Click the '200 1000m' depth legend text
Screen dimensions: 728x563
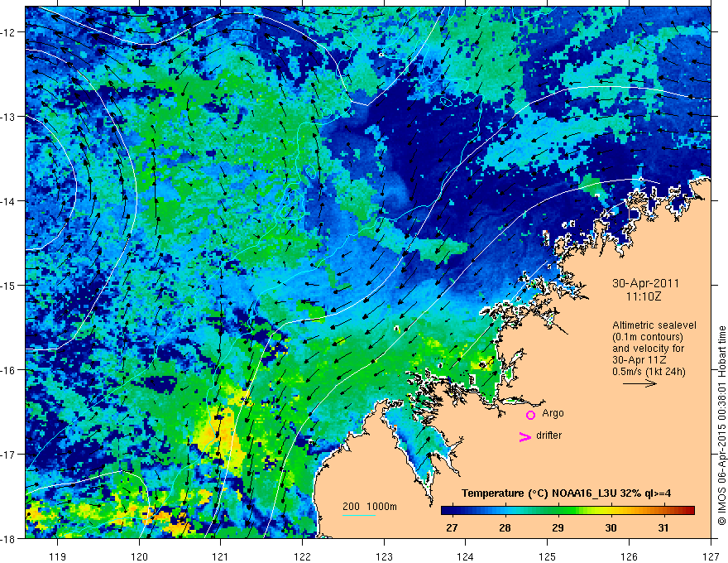(370, 507)
